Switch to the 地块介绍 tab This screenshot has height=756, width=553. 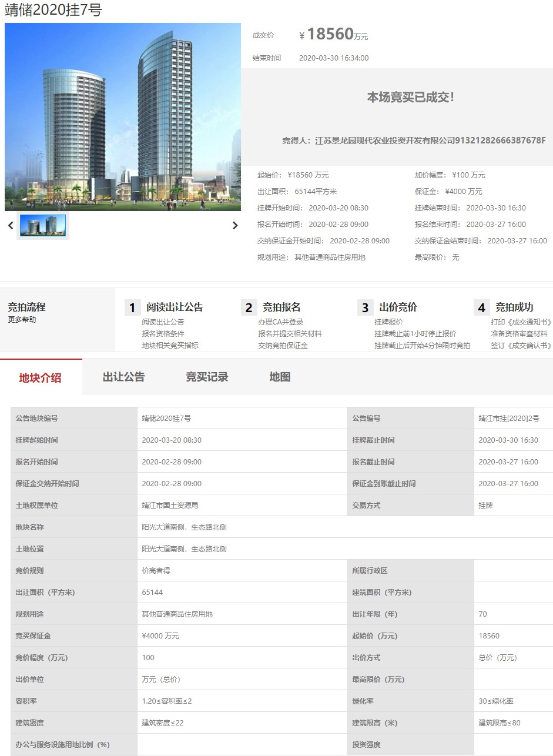40,377
